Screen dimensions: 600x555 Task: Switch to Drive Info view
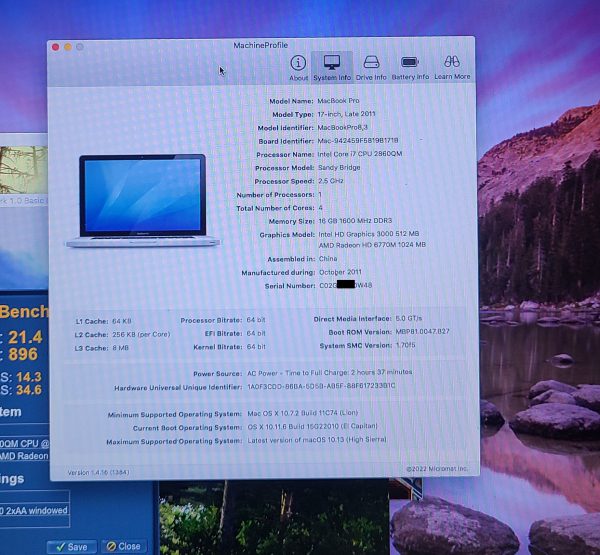(371, 66)
